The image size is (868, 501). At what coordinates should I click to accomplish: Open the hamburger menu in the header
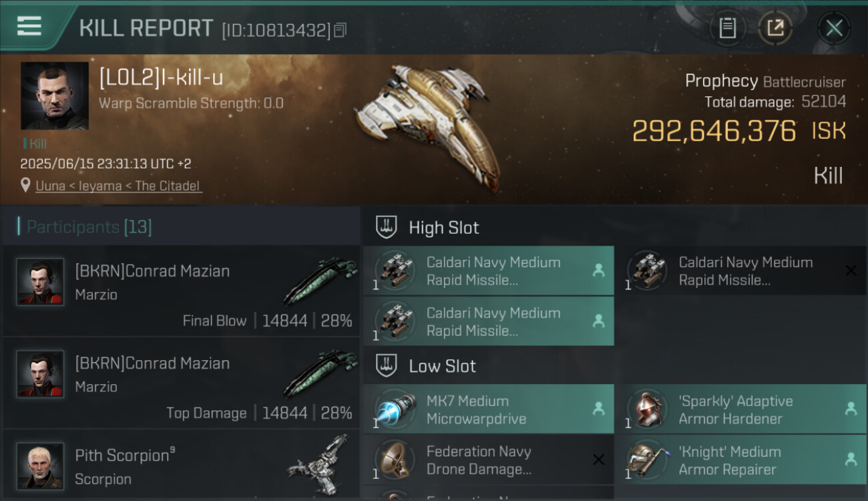(x=29, y=26)
